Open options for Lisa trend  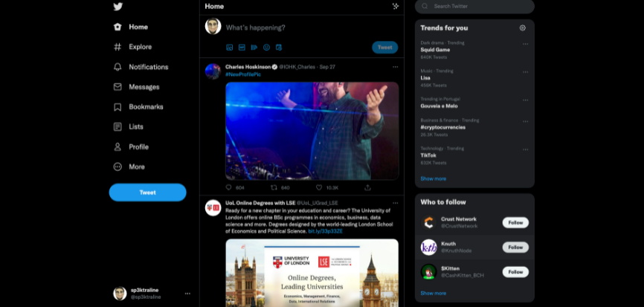tap(525, 72)
